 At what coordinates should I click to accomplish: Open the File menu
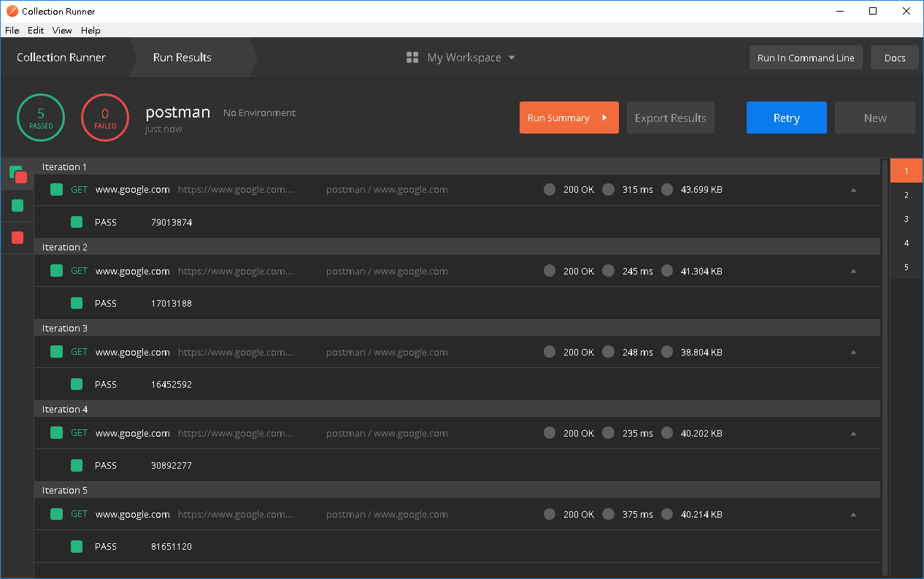pos(12,31)
